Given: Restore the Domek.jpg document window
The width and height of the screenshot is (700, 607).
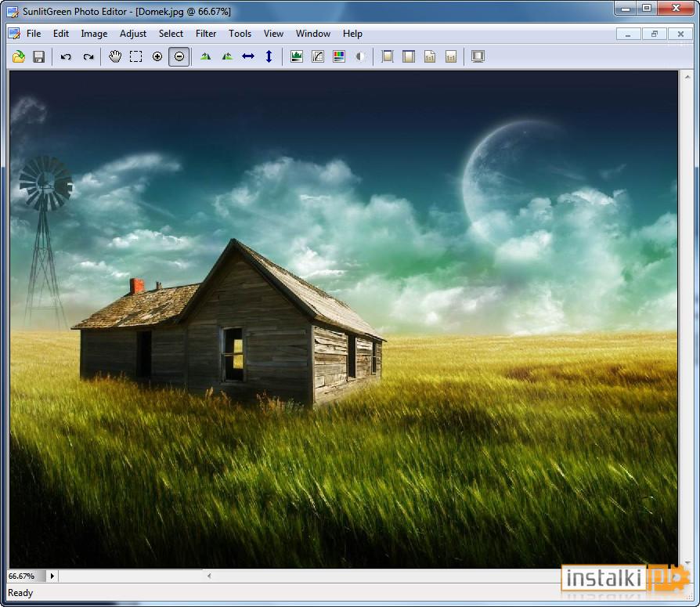Looking at the screenshot, I should 655,34.
